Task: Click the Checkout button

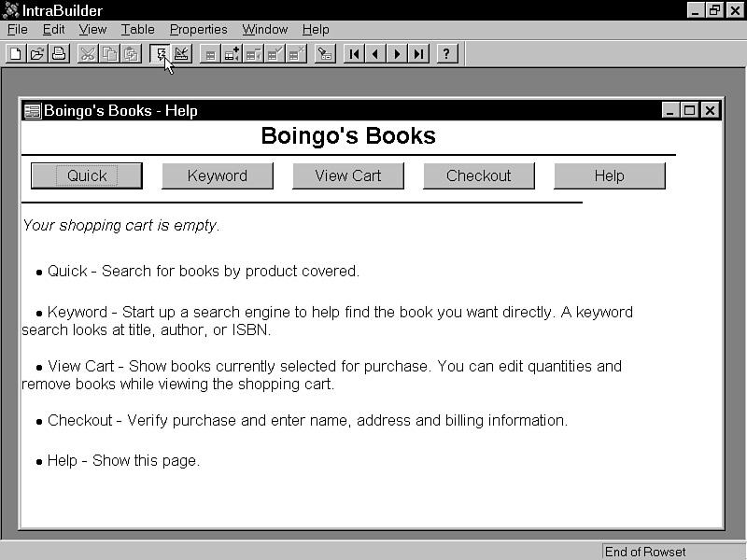Action: pos(479,175)
